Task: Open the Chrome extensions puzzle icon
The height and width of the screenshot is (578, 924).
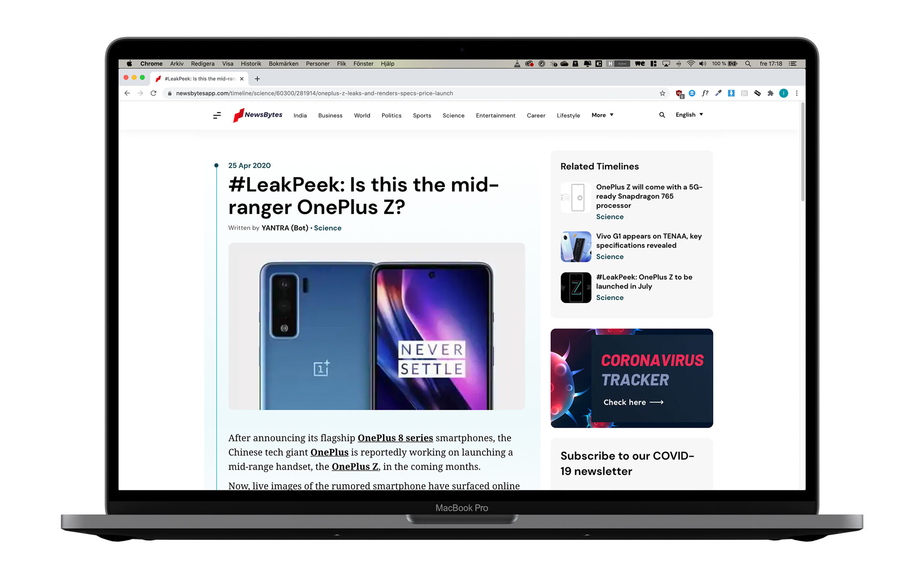Action: 770,93
